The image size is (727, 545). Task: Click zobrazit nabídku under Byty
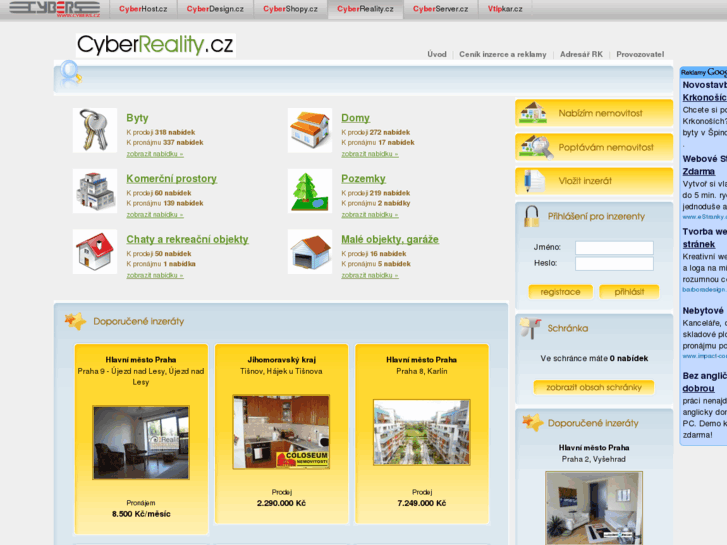(155, 154)
